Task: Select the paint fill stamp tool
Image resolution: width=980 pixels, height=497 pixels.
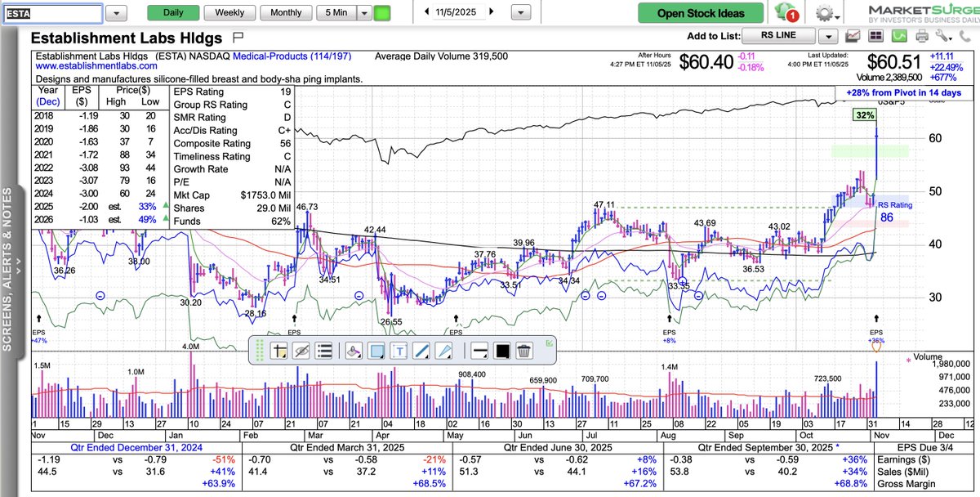Action: tap(354, 351)
